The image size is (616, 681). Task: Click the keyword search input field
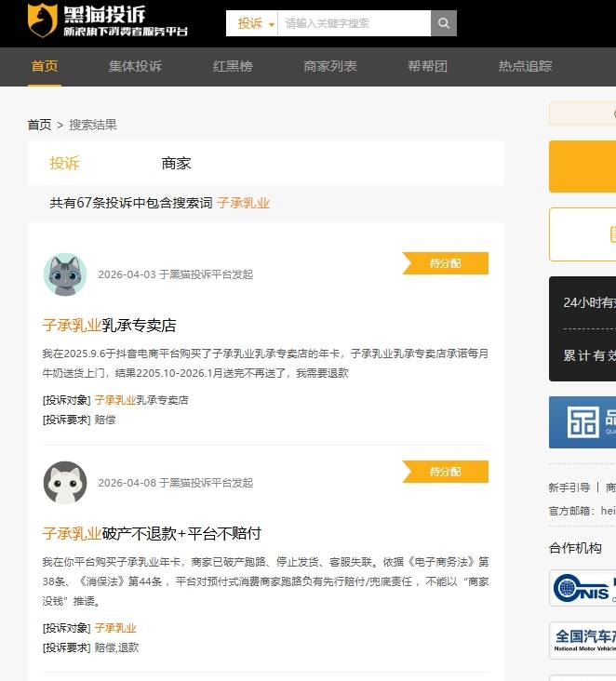(x=354, y=23)
